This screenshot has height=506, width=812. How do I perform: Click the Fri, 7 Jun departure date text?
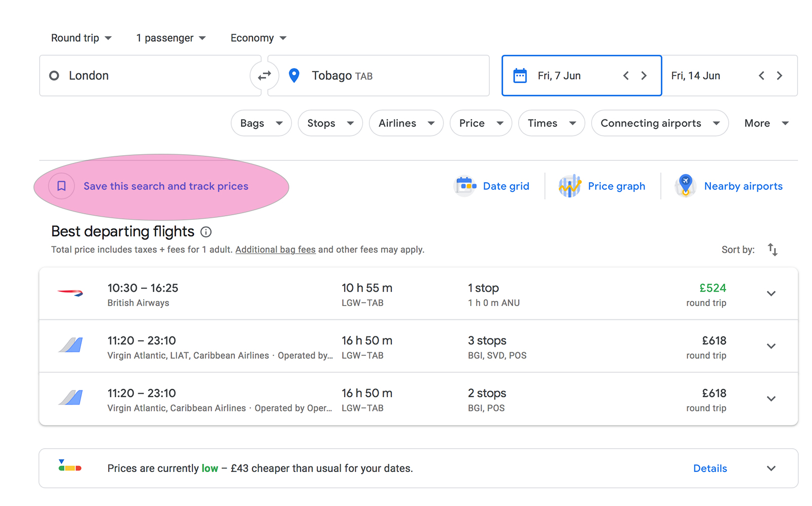(x=559, y=76)
